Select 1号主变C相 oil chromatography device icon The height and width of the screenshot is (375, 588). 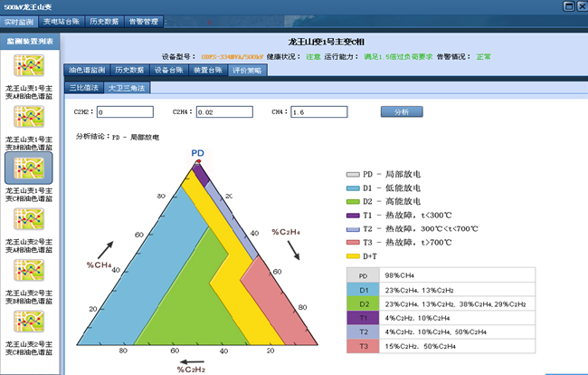(29, 168)
